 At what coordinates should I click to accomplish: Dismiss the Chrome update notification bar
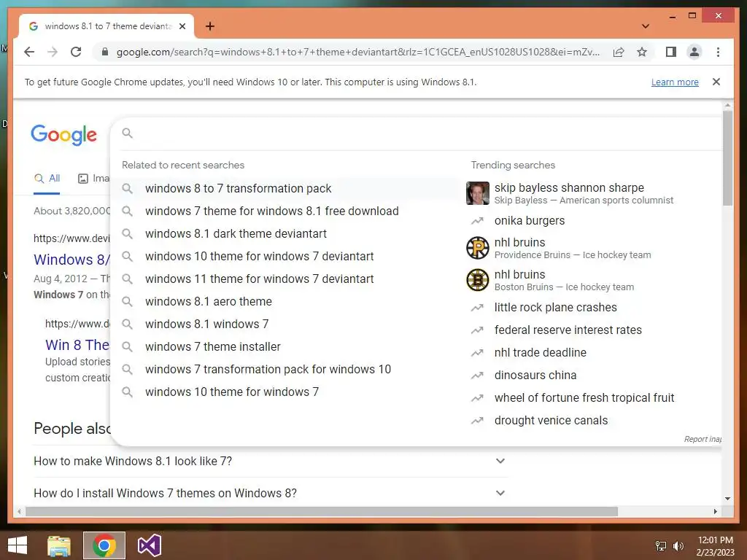pyautogui.click(x=716, y=82)
